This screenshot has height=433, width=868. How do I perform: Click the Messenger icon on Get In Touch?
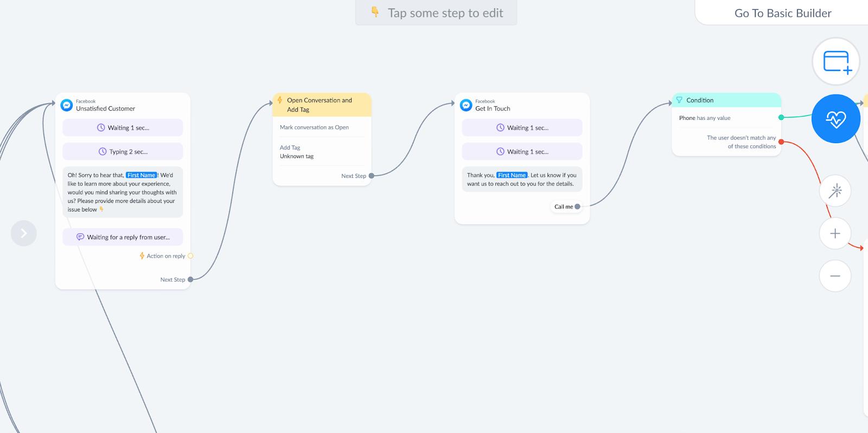point(466,105)
